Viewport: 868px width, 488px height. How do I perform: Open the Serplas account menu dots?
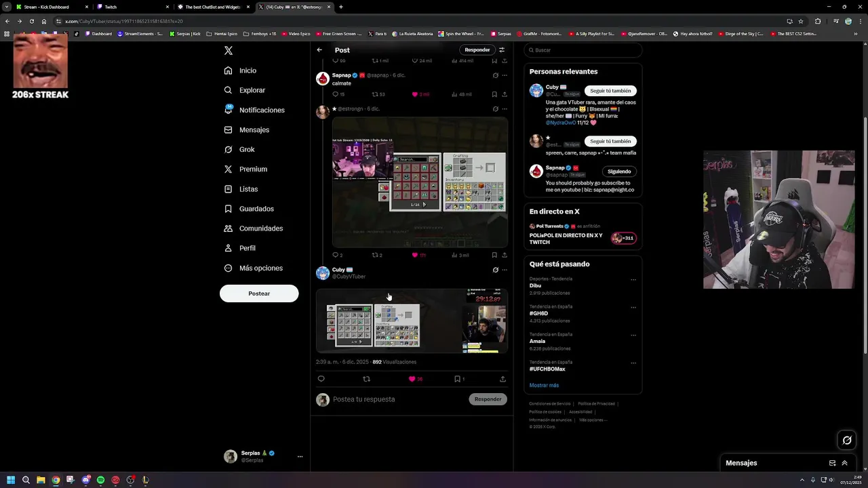pos(300,457)
